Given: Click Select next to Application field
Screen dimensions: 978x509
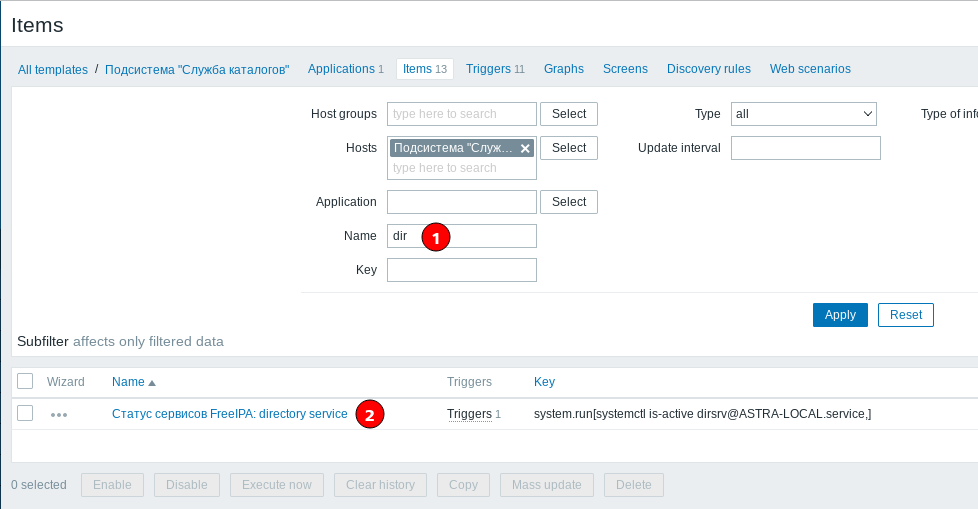Looking at the screenshot, I should 568,202.
